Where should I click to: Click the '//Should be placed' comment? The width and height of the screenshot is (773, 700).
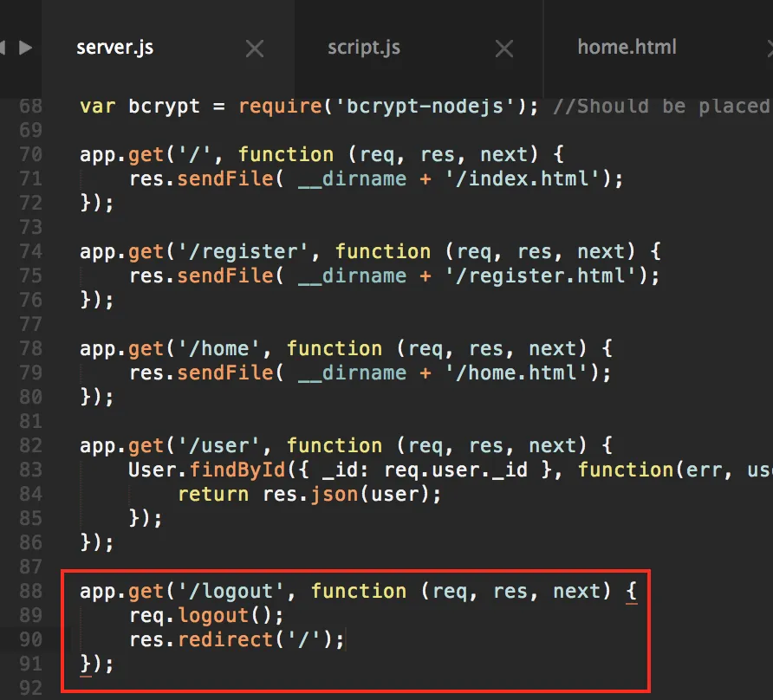pos(662,107)
